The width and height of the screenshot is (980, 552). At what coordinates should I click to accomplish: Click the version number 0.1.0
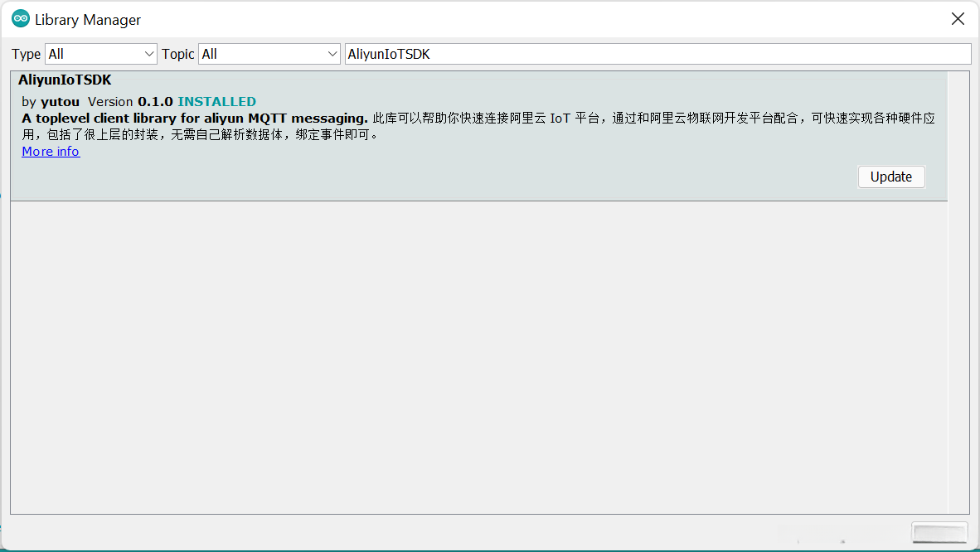[155, 101]
